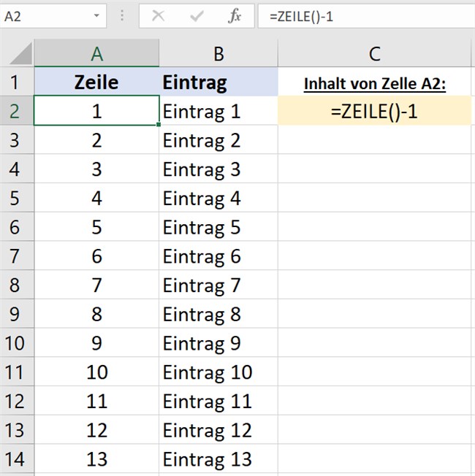This screenshot has height=476, width=475.
Task: Click the yellow cell showing =ZEILE()-1
Action: [x=374, y=112]
